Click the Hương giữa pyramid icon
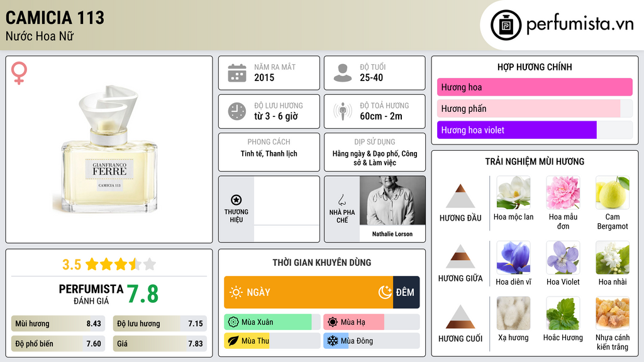The width and height of the screenshot is (644, 362). pyautogui.click(x=460, y=256)
